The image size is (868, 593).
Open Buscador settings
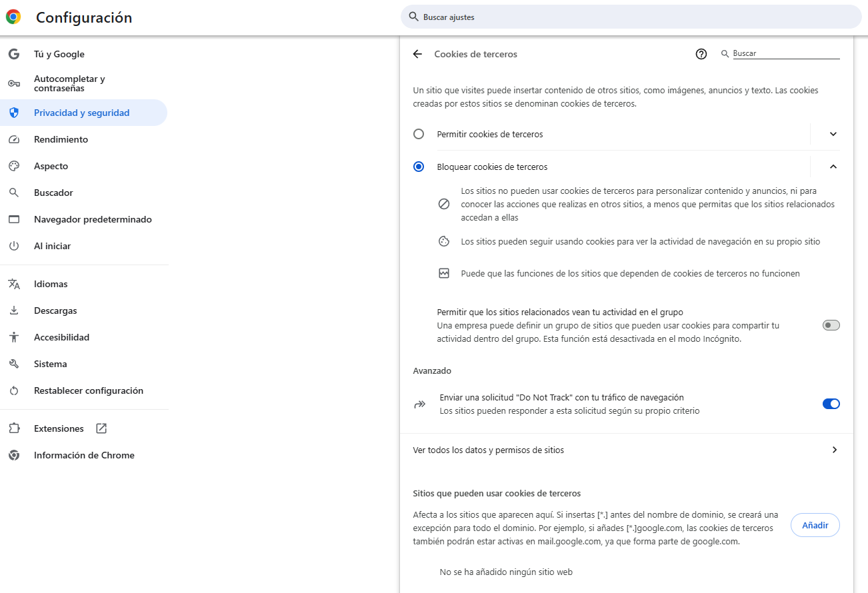pyautogui.click(x=53, y=193)
